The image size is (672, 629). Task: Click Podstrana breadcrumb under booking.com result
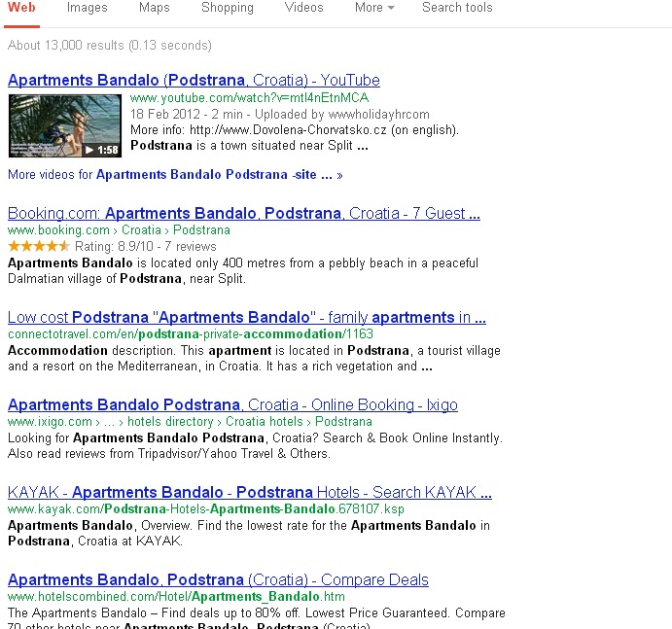pyautogui.click(x=201, y=230)
